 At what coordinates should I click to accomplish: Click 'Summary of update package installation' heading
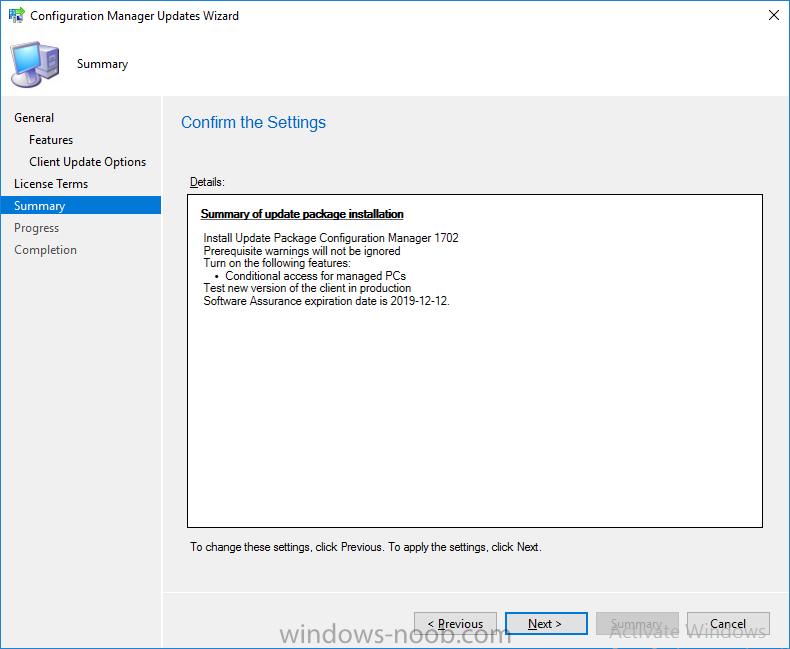tap(302, 214)
